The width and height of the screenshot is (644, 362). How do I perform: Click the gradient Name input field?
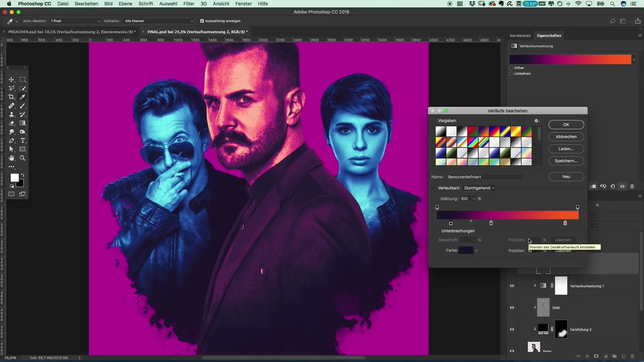coord(485,177)
